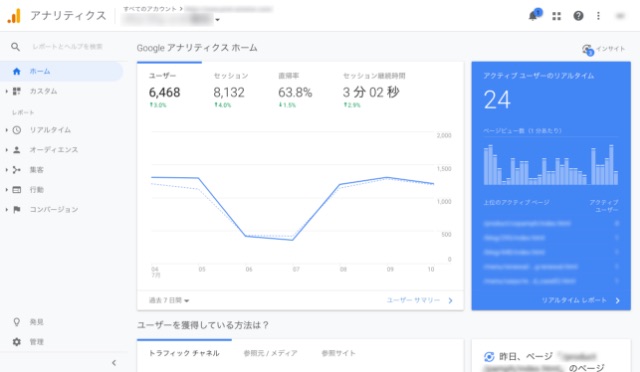Switch to the 参照元 / メディア tab
Screen dimensions: 640x372
[x=270, y=353]
